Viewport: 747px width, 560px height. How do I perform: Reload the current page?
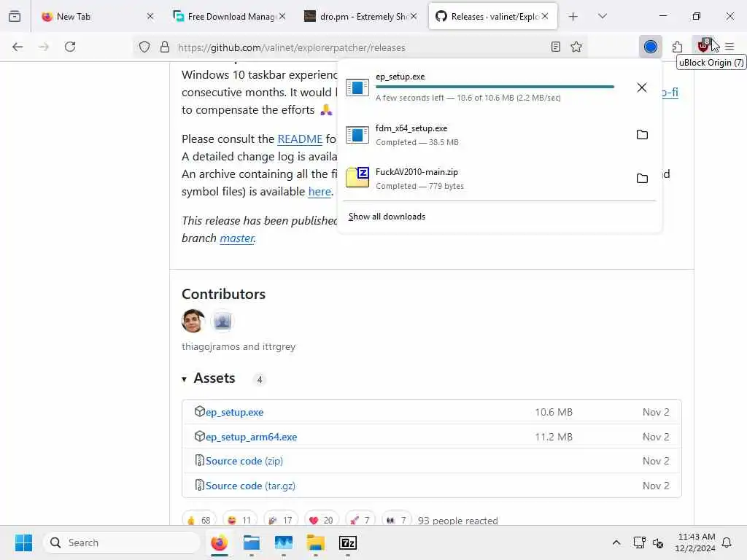tap(70, 47)
